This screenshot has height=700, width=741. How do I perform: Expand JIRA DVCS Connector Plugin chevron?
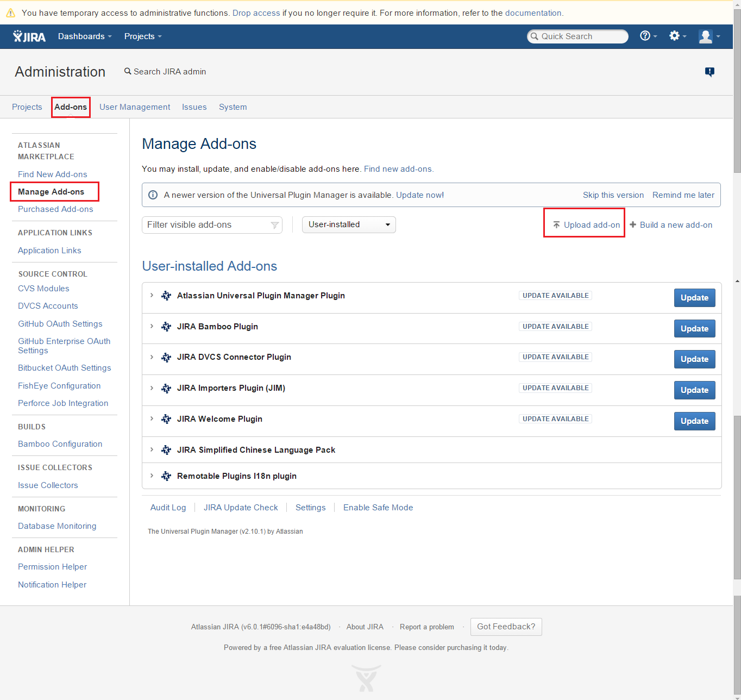[x=152, y=357]
